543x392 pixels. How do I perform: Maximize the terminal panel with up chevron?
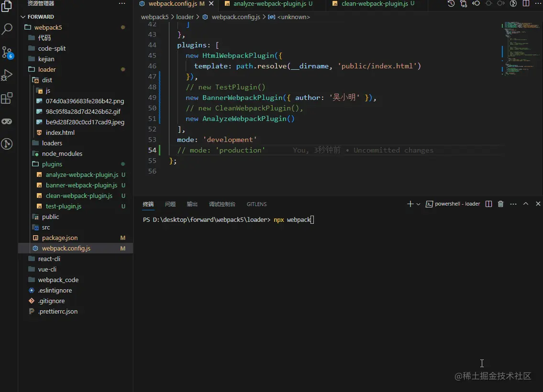(526, 204)
